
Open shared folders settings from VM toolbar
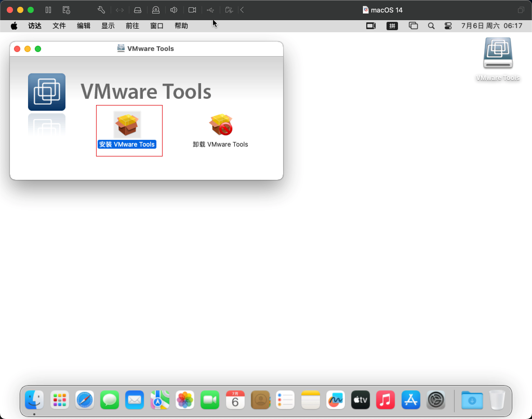tap(229, 10)
